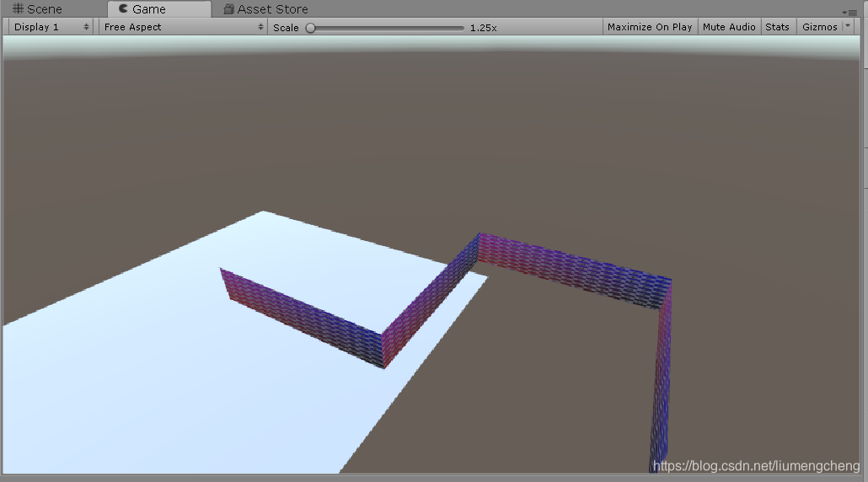Select the Game tab
Image resolution: width=868 pixels, height=482 pixels.
(159, 9)
